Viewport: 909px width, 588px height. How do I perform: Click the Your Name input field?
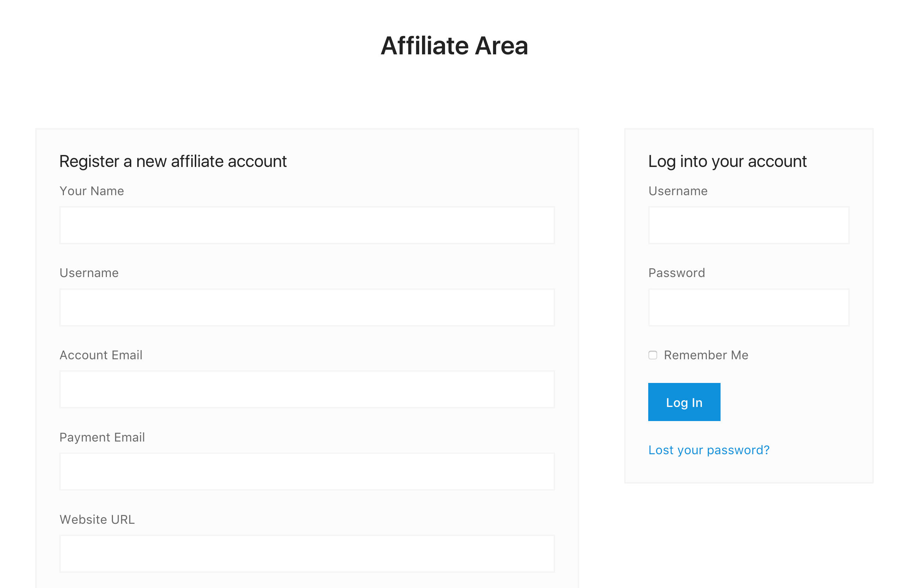[x=307, y=225]
